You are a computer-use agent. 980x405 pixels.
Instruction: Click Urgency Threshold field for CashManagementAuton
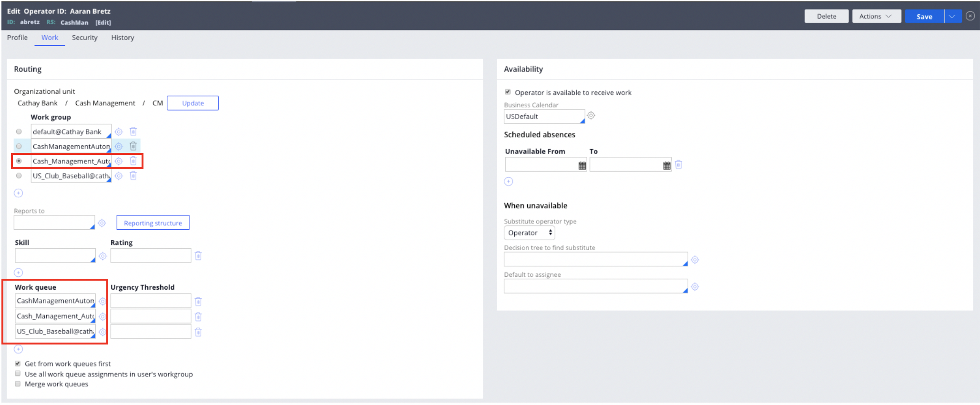[151, 301]
